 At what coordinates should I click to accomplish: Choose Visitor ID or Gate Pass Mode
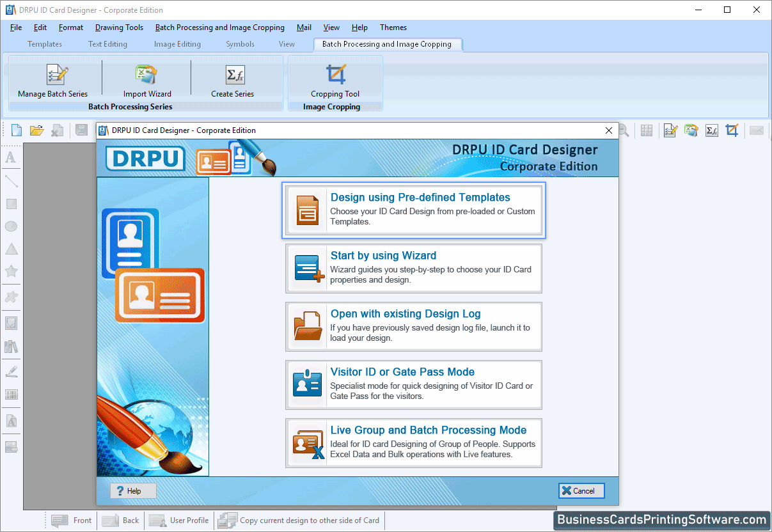click(414, 385)
